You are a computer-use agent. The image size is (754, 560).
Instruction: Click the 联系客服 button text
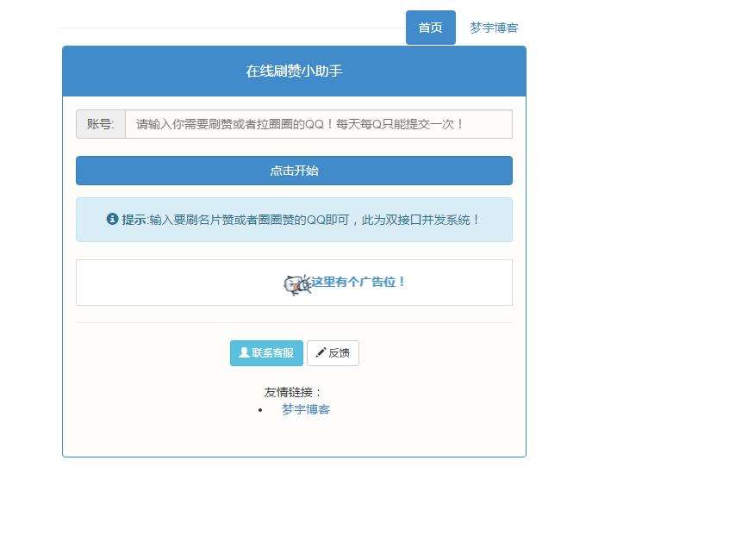pos(272,353)
